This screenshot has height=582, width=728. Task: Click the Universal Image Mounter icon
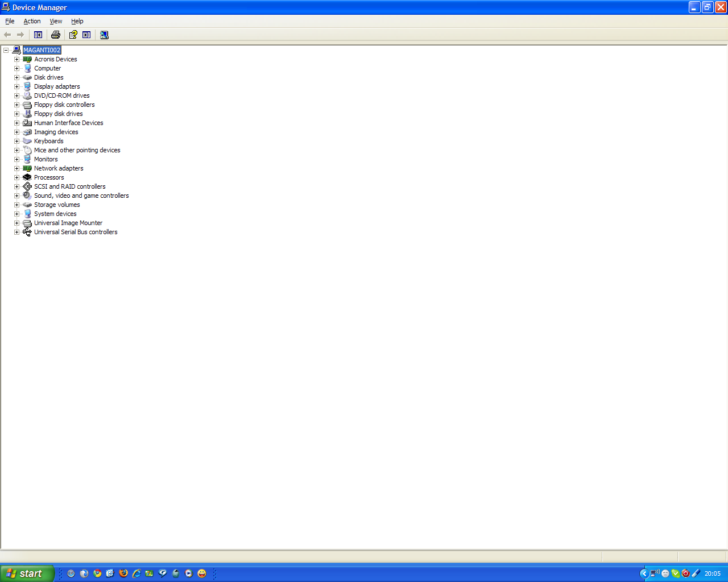[x=27, y=223]
